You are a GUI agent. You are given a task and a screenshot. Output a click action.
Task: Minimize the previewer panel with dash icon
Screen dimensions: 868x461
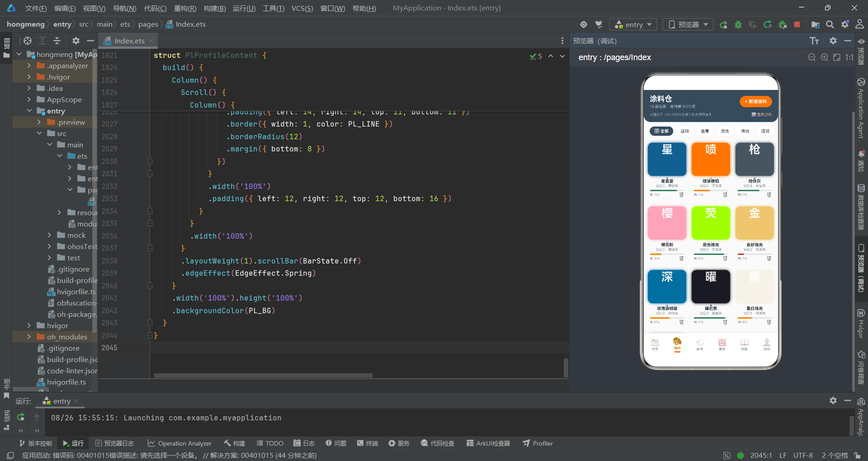(x=848, y=41)
